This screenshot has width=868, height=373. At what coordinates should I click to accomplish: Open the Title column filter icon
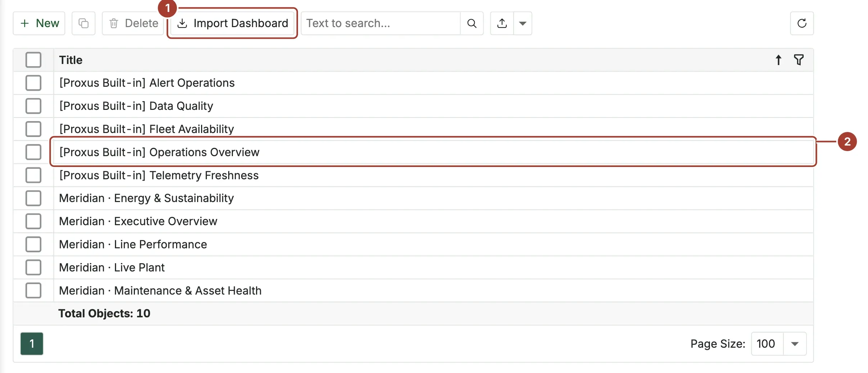799,60
